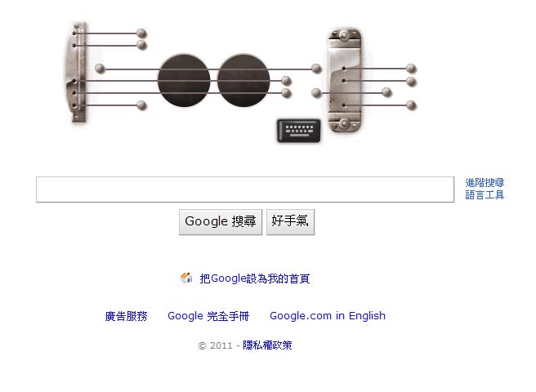Click the Google 搜尋 button

tap(221, 222)
